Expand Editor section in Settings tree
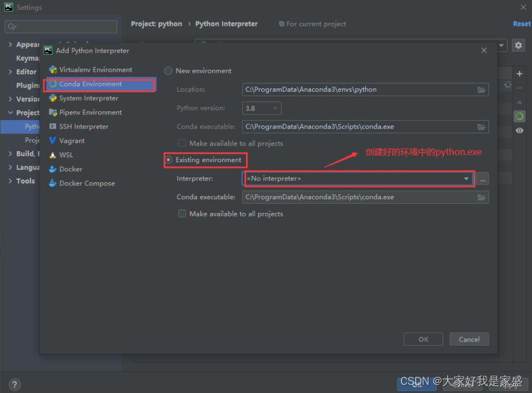Screen dimensions: 532x393 tap(10, 72)
